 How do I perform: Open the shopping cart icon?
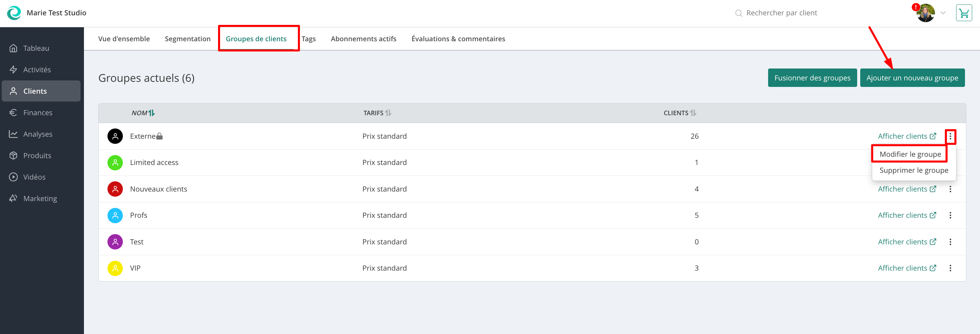[x=964, y=13]
